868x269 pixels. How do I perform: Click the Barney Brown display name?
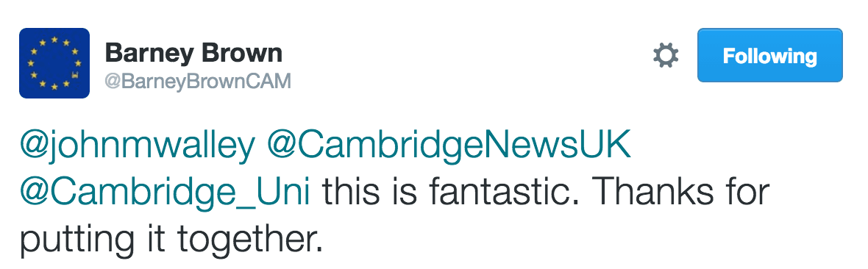pos(193,54)
